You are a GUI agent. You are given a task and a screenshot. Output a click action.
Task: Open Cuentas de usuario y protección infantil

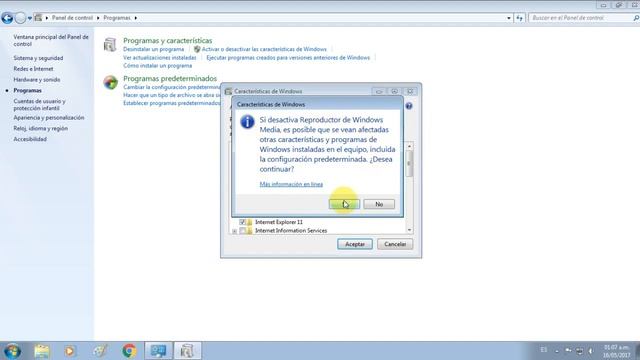[39, 104]
